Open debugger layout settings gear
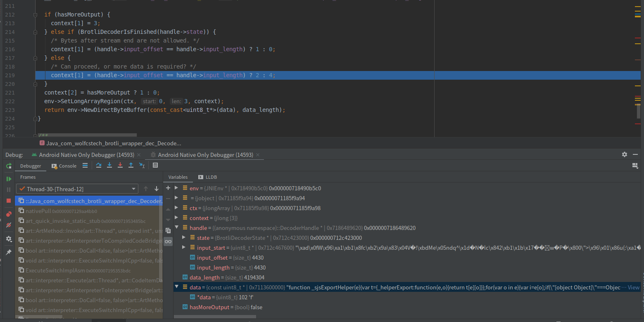Image resolution: width=644 pixels, height=322 pixels. (625, 154)
